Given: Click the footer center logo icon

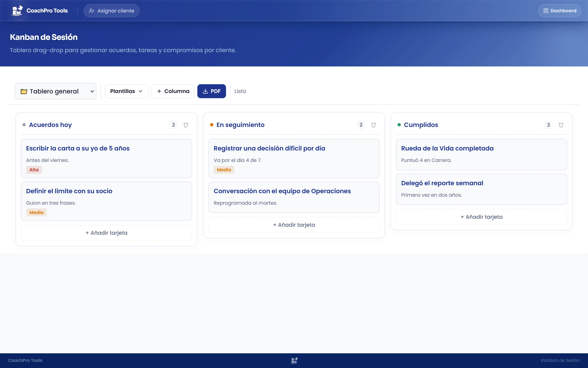Looking at the screenshot, I should (294, 360).
